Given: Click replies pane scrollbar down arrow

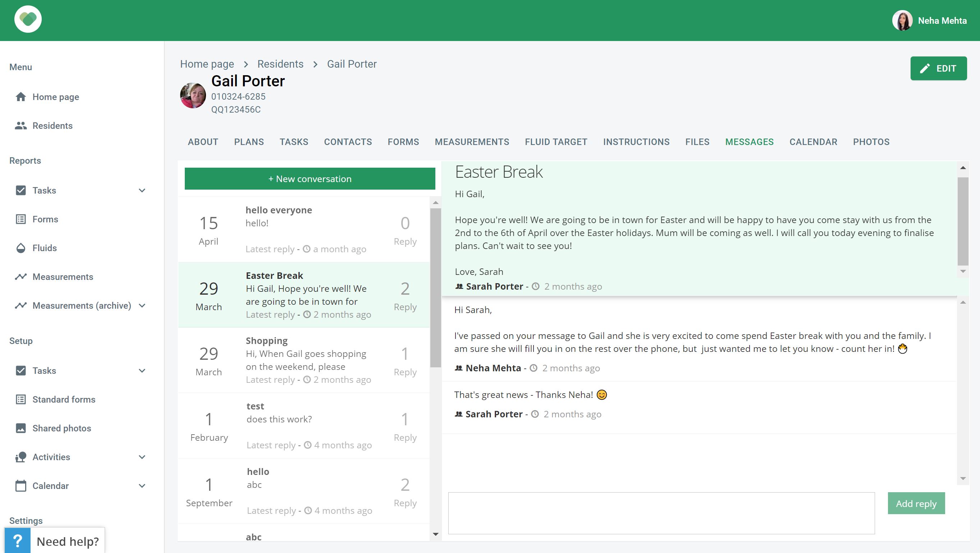Looking at the screenshot, I should 963,479.
